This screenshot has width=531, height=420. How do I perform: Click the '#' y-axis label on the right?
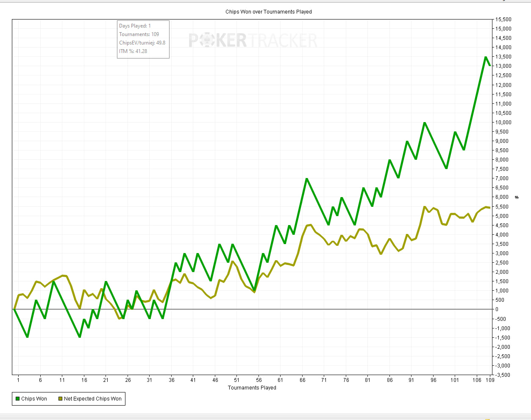517,197
